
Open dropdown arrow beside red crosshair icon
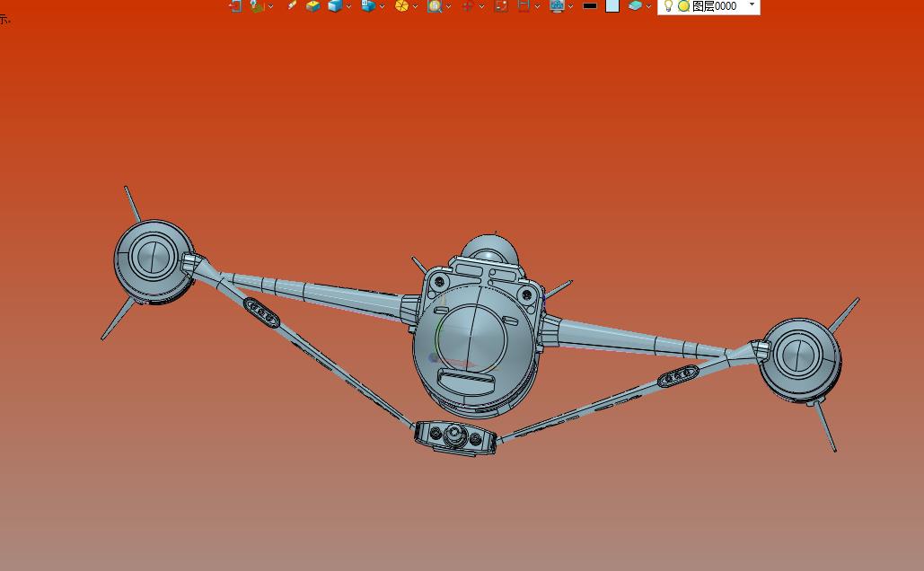(x=481, y=6)
